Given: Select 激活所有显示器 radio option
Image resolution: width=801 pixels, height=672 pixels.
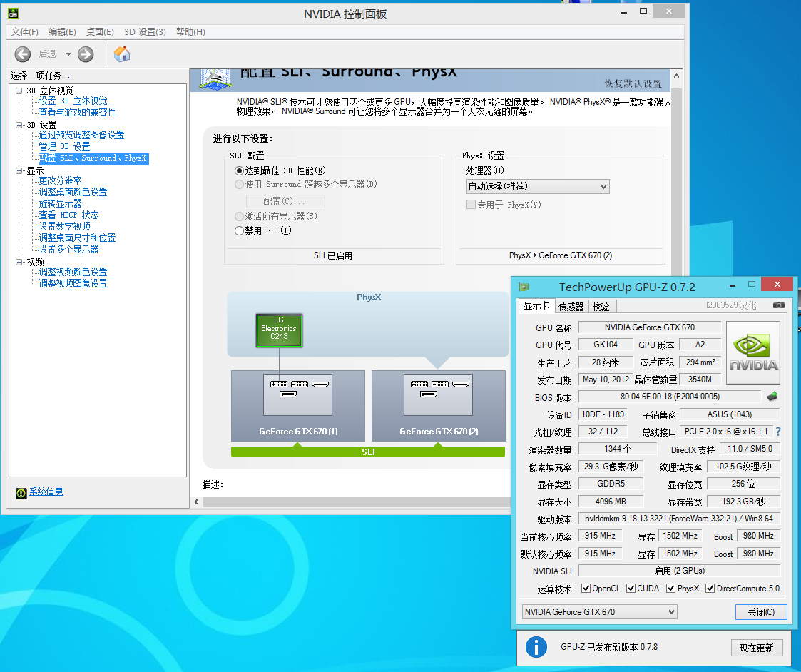Looking at the screenshot, I should [238, 217].
